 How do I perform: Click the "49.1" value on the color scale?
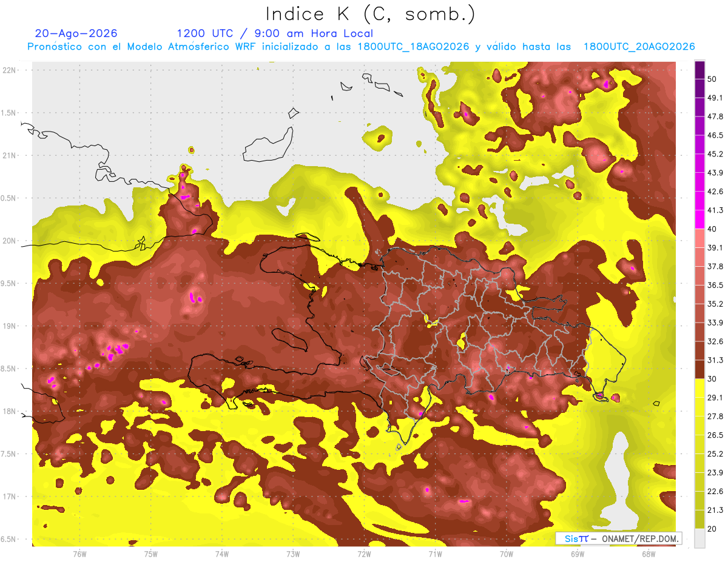[715, 98]
